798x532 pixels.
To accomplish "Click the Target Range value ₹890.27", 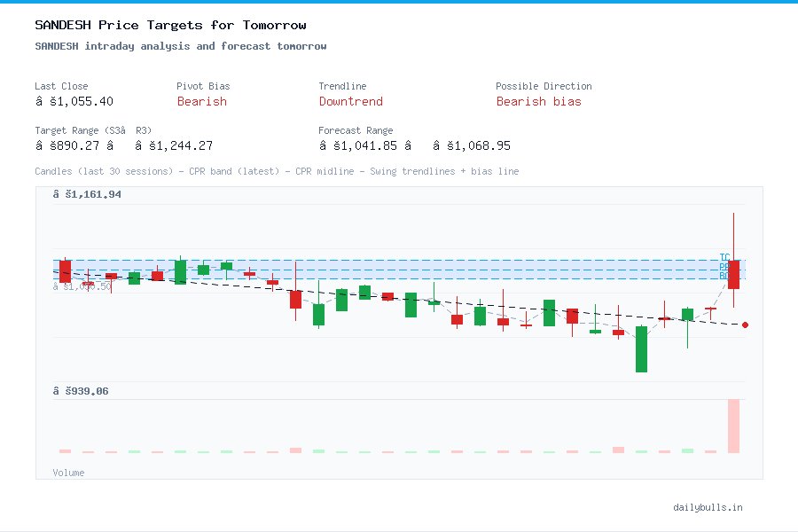I will pos(69,145).
